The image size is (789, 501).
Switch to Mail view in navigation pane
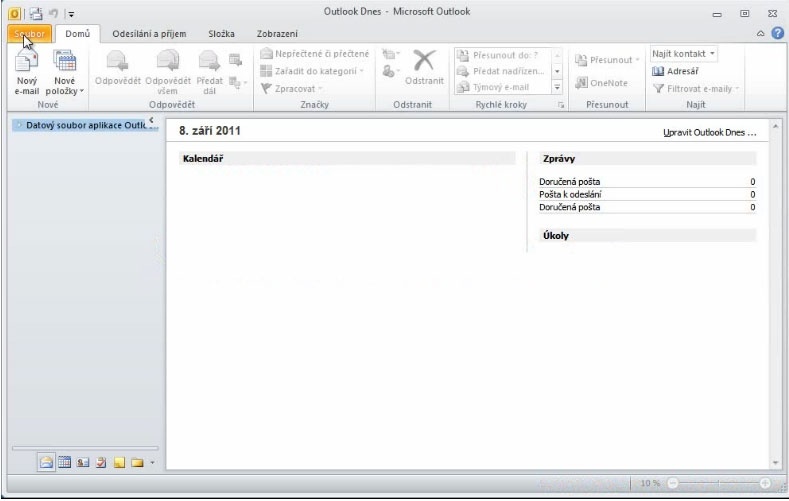coord(46,462)
